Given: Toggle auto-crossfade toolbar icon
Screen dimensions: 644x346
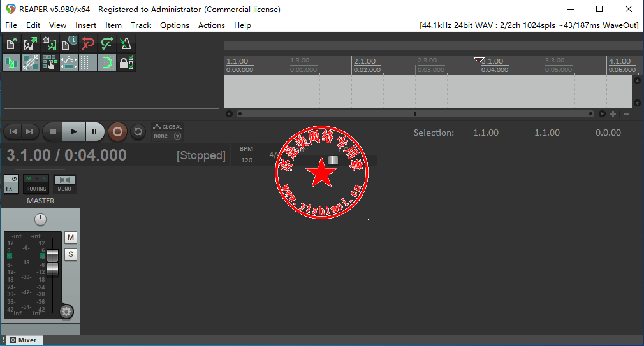Looking at the screenshot, I should click(11, 62).
